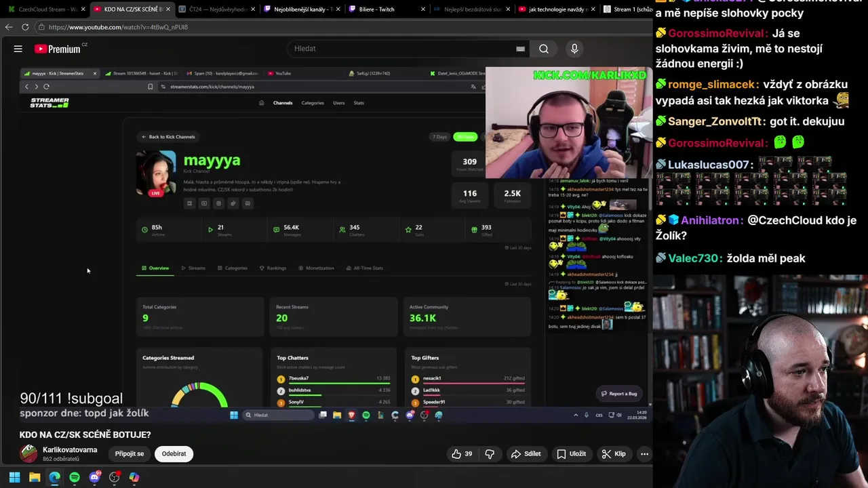Open more actions three-dot menu
The height and width of the screenshot is (488, 868).
644,454
